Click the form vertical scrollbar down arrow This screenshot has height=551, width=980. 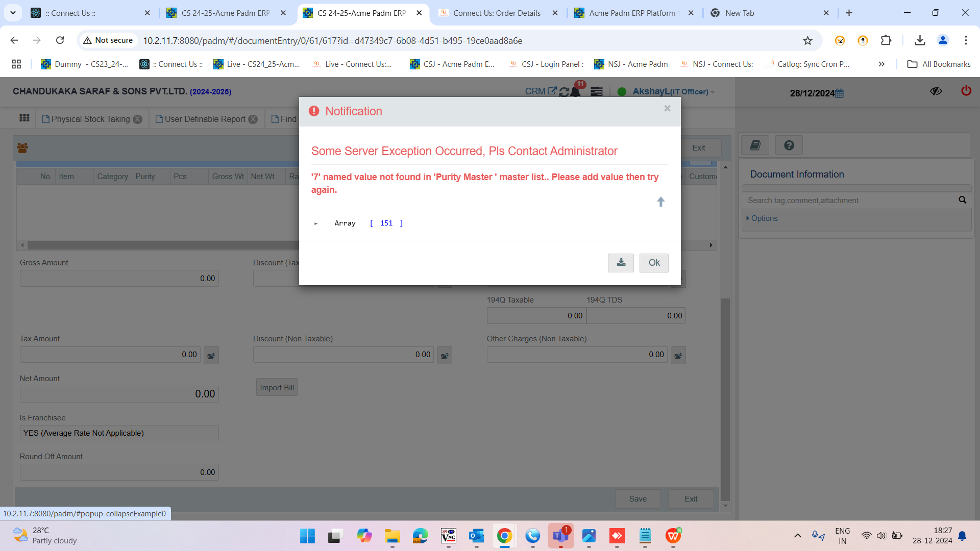(725, 506)
